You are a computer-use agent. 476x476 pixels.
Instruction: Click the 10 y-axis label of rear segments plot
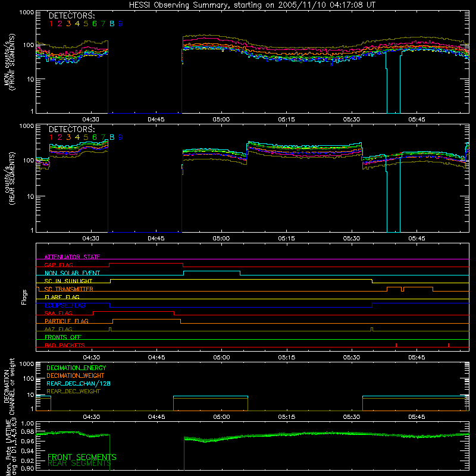[x=30, y=196]
